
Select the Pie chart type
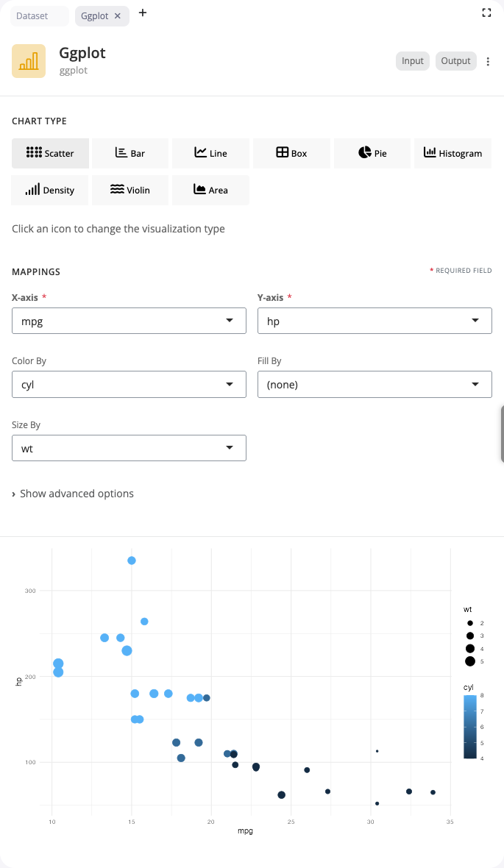[x=372, y=153]
